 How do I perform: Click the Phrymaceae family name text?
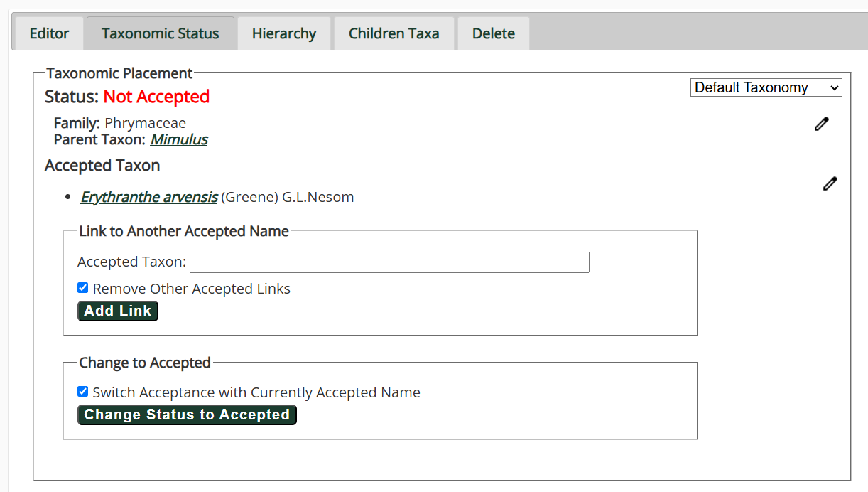[145, 123]
